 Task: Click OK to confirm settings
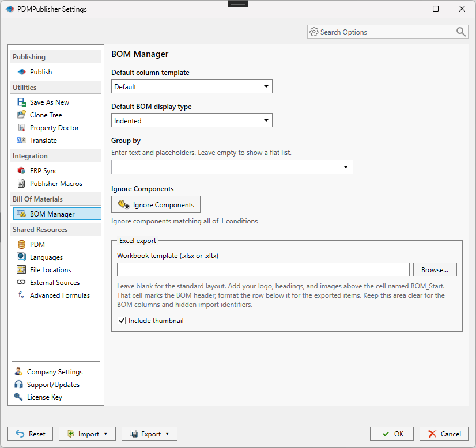pos(392,434)
